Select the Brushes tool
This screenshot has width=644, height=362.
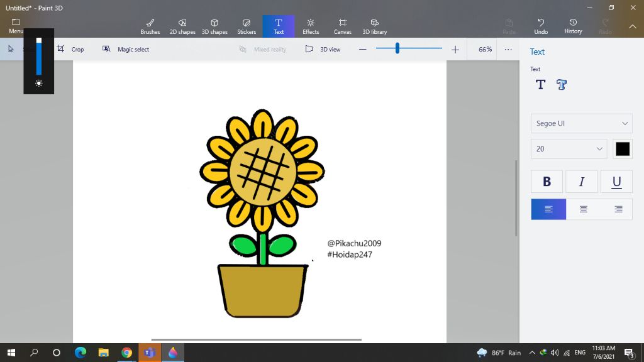coord(150,26)
